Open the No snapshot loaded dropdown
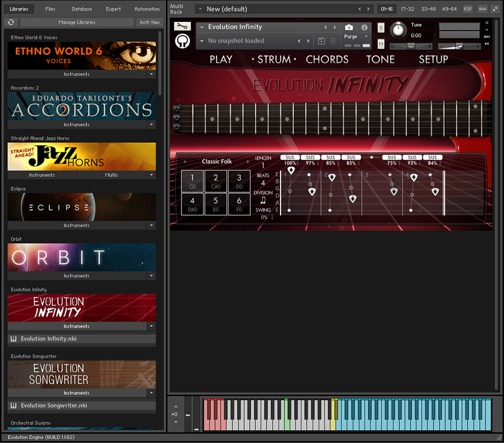 [202, 41]
